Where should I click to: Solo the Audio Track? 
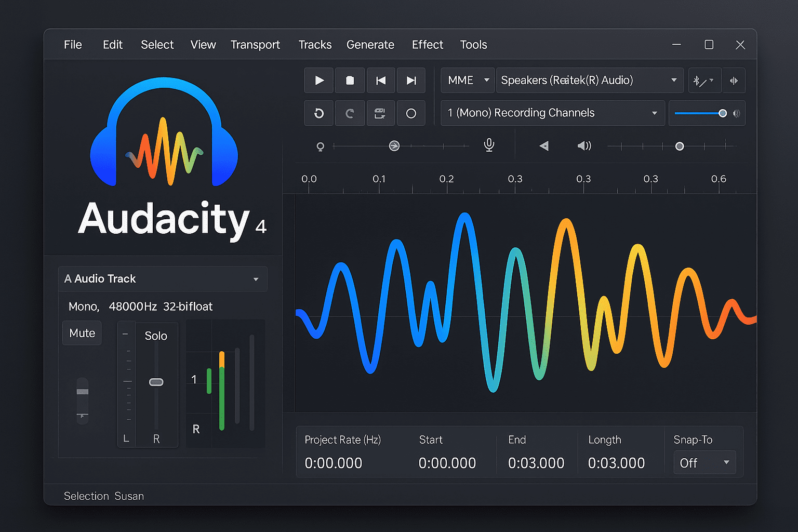point(156,336)
